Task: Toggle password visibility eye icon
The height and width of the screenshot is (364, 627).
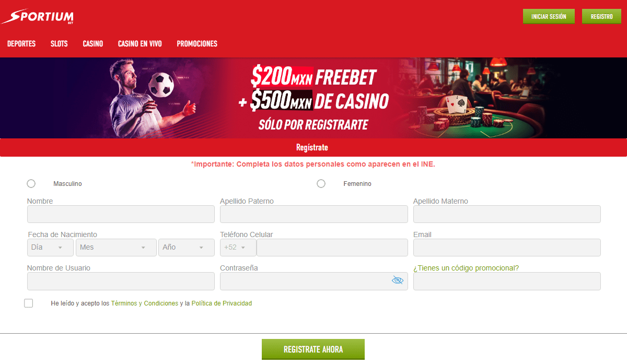Action: tap(398, 280)
